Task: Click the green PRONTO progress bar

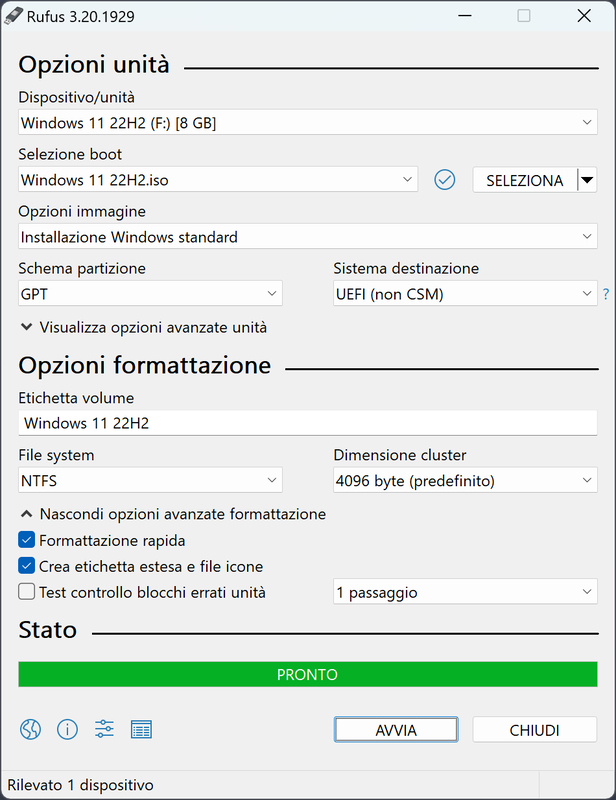Action: coord(307,674)
